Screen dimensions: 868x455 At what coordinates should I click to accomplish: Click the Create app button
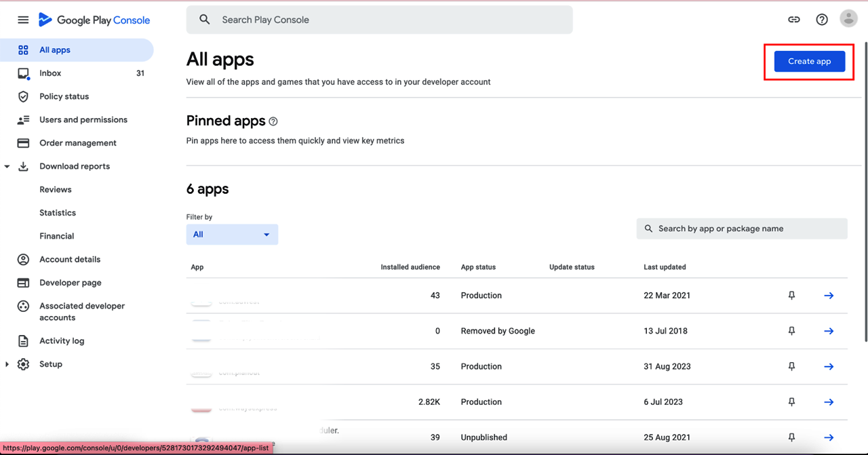[x=809, y=61]
